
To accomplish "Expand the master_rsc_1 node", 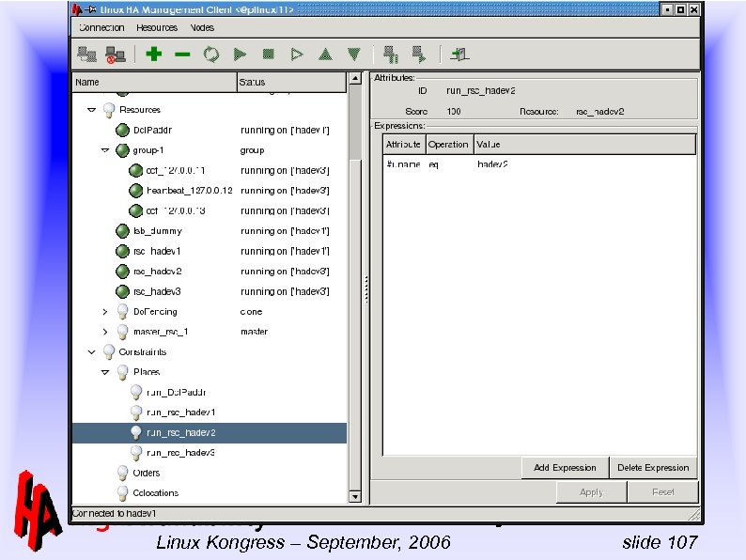I will pos(105,332).
